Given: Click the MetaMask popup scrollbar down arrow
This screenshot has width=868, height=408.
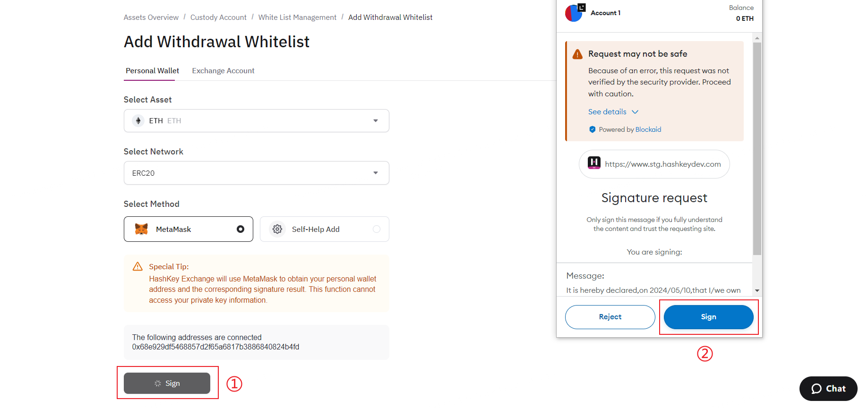Looking at the screenshot, I should point(757,290).
